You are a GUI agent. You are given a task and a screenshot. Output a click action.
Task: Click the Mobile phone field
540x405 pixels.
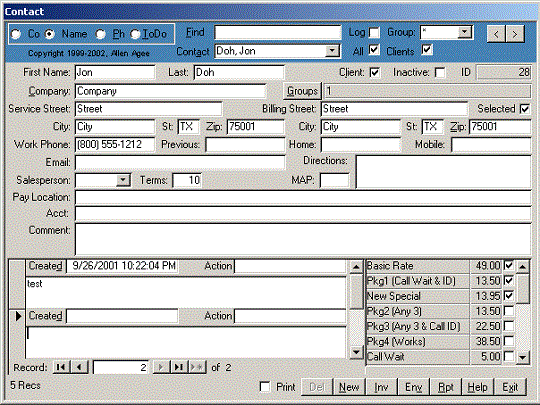pos(491,145)
